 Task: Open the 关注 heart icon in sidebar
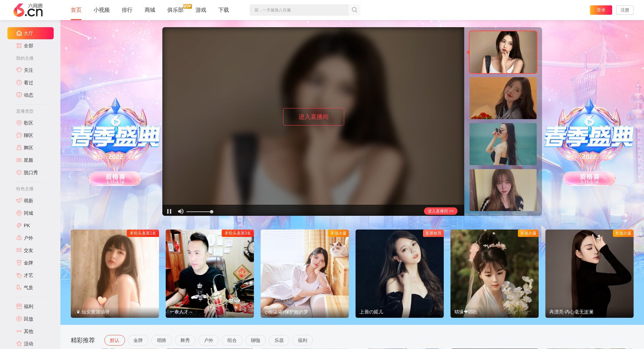[19, 70]
